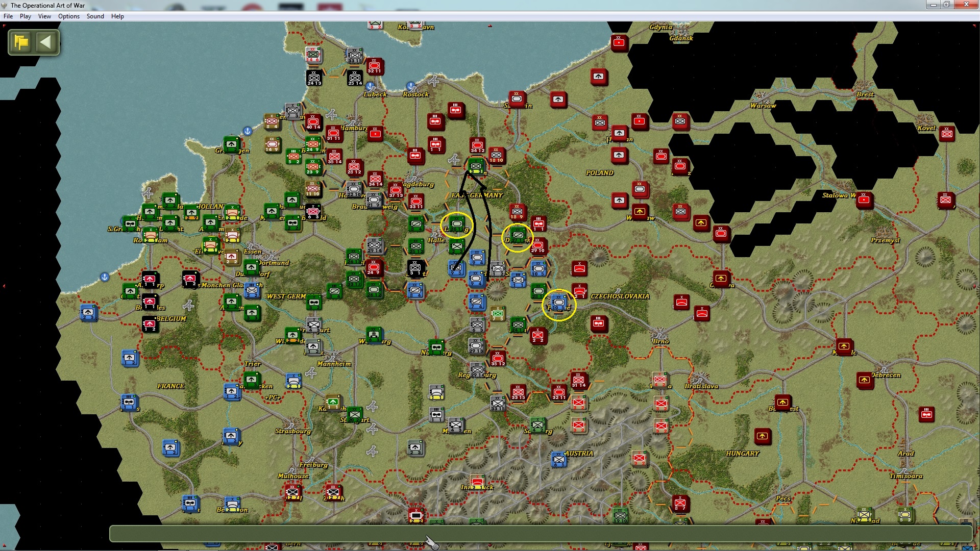This screenshot has width=980, height=551.
Task: Select the green headquarters unit at Wurzburg
Action: 374,336
